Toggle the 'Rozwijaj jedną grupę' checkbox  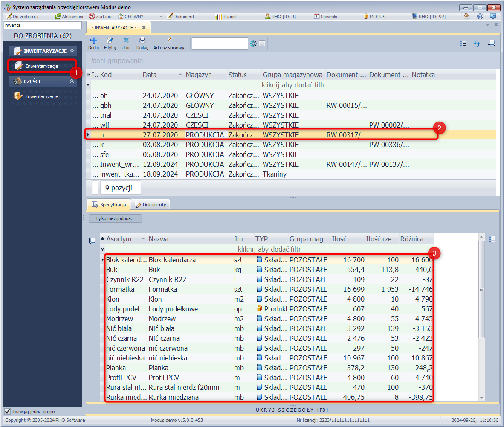[x=7, y=412]
